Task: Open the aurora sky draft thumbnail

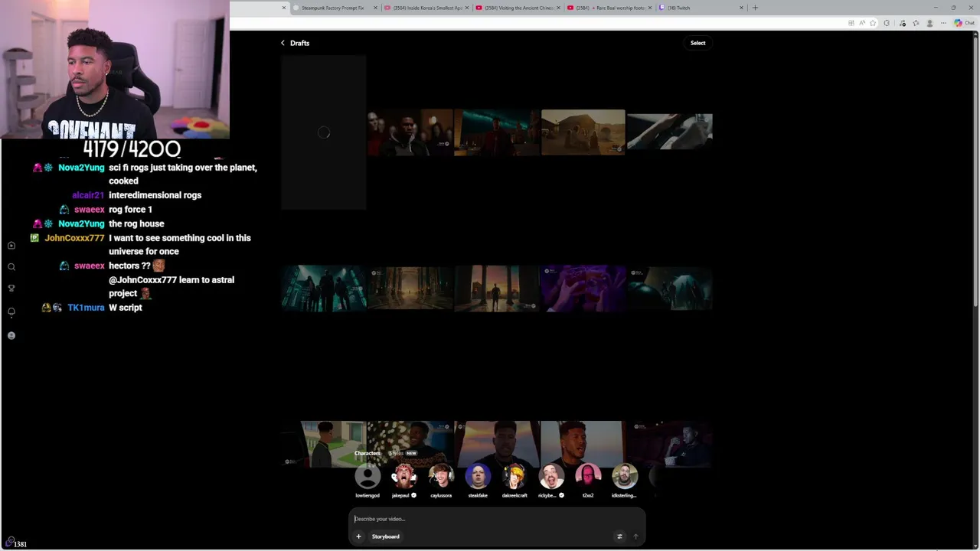Action: (x=496, y=132)
